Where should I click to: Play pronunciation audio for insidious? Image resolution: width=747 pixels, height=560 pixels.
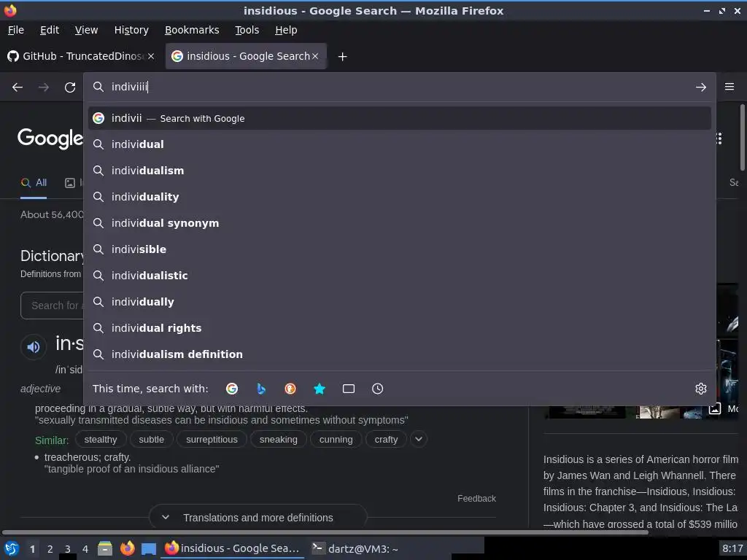34,346
